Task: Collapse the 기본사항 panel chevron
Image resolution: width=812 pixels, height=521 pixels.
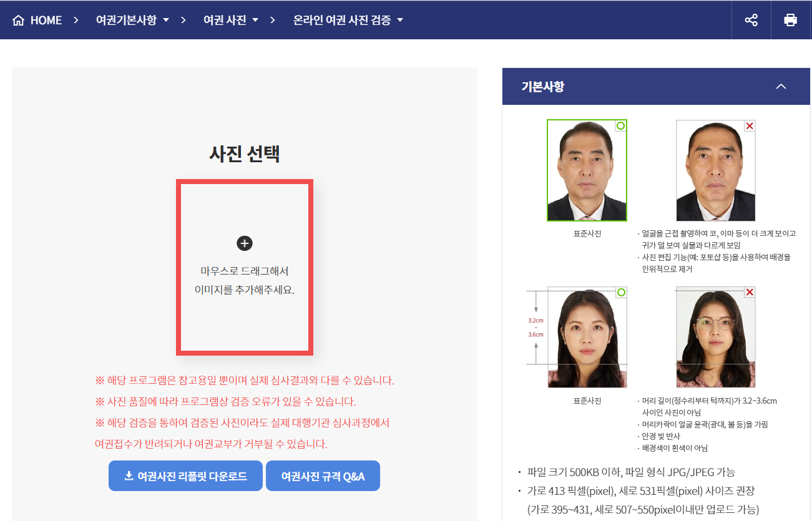Action: 781,86
